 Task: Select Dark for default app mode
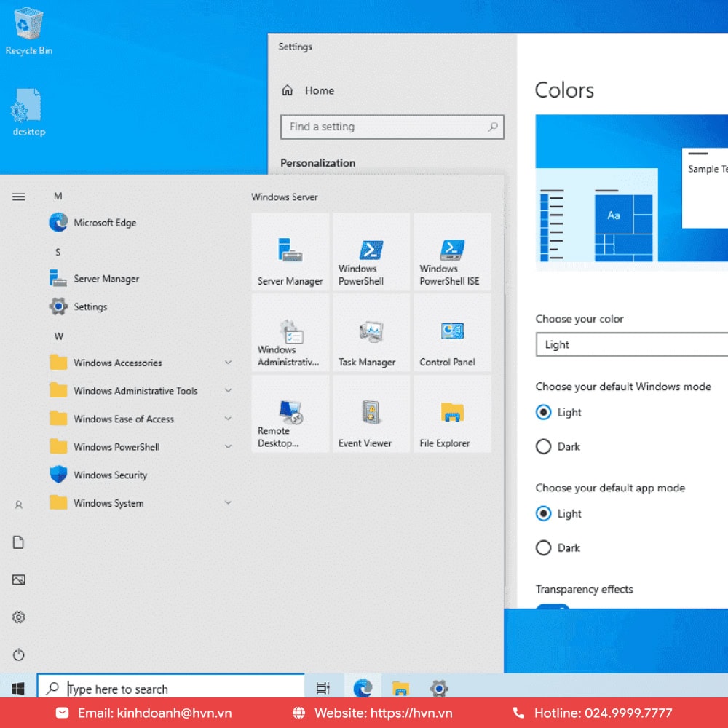(x=543, y=548)
